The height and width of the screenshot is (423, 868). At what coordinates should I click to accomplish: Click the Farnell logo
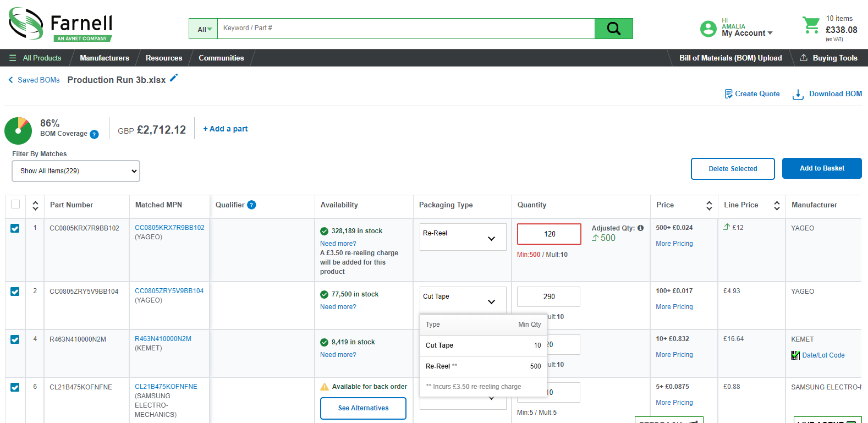(61, 25)
